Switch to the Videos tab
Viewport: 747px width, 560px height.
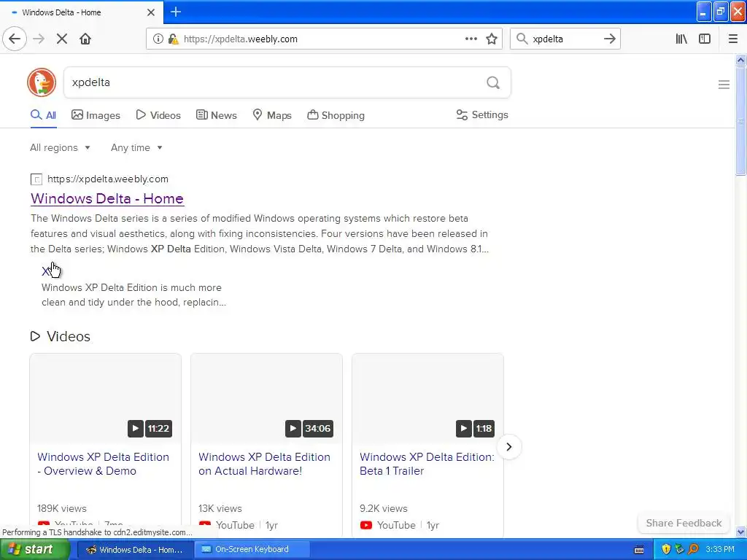click(158, 115)
